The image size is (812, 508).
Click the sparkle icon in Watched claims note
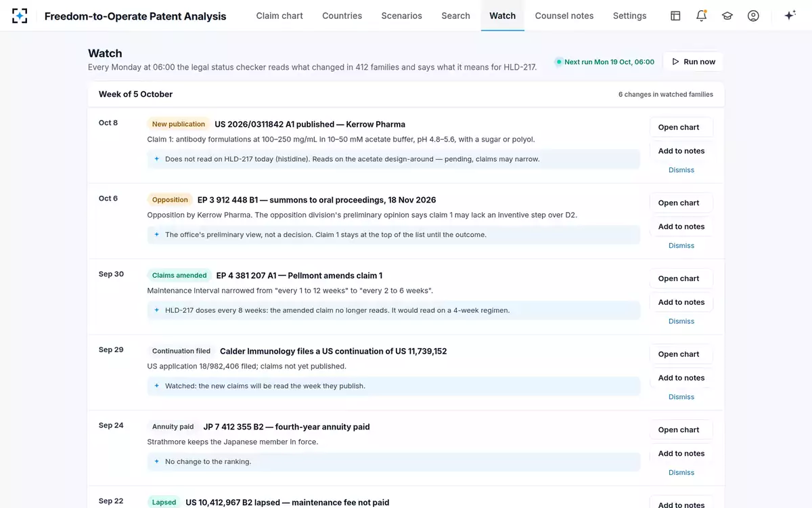click(157, 386)
